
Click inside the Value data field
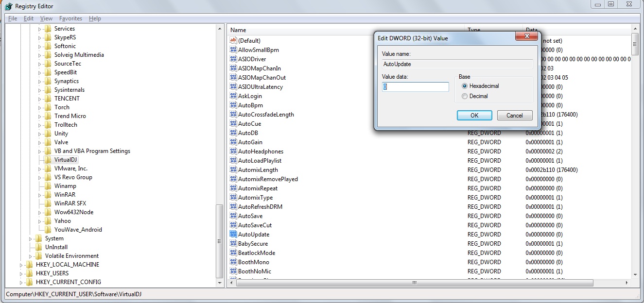pyautogui.click(x=415, y=86)
